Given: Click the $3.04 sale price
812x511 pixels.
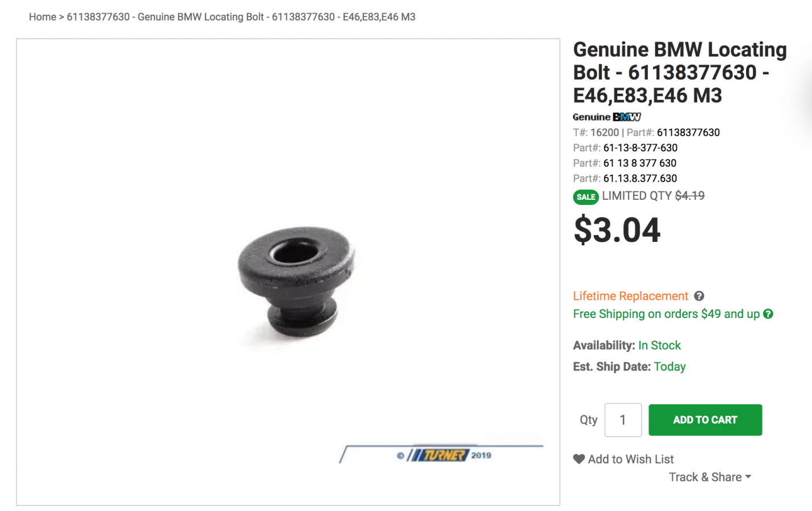Looking at the screenshot, I should [617, 230].
